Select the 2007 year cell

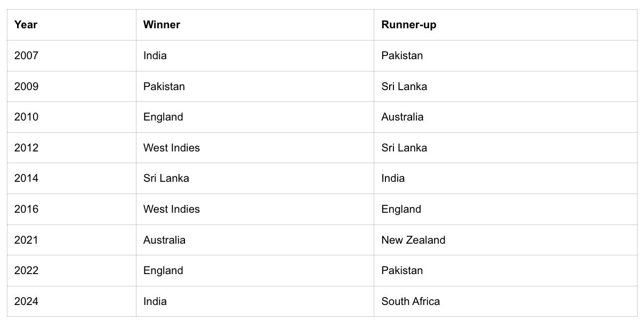26,55
